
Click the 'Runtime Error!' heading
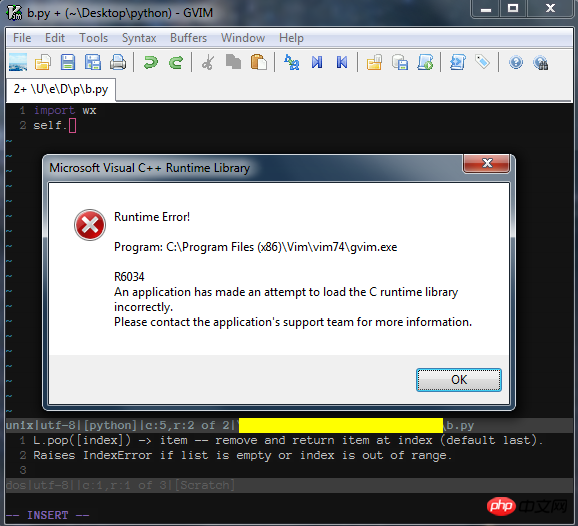[152, 217]
